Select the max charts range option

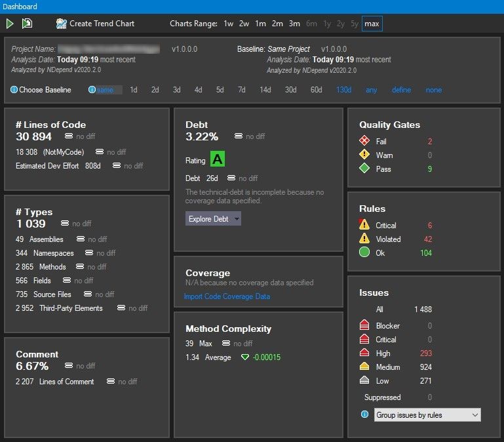(372, 24)
